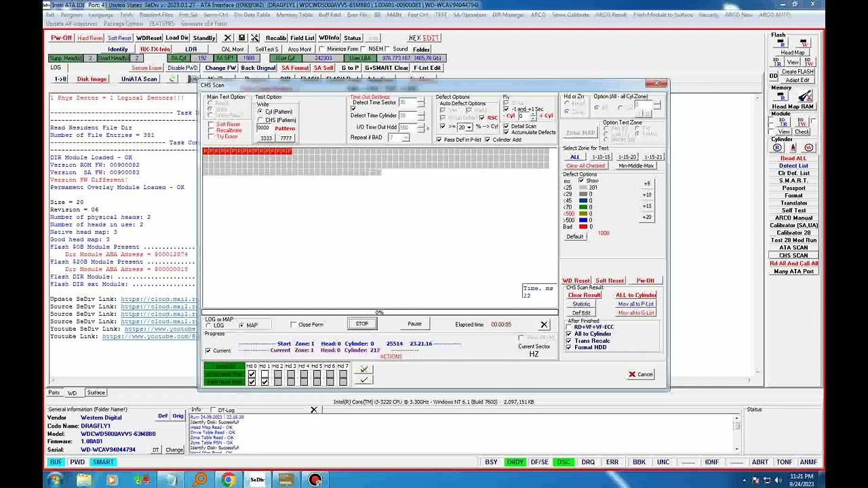Open the file explorer folder taskbar icon
The width and height of the screenshot is (868, 488).
(x=84, y=480)
